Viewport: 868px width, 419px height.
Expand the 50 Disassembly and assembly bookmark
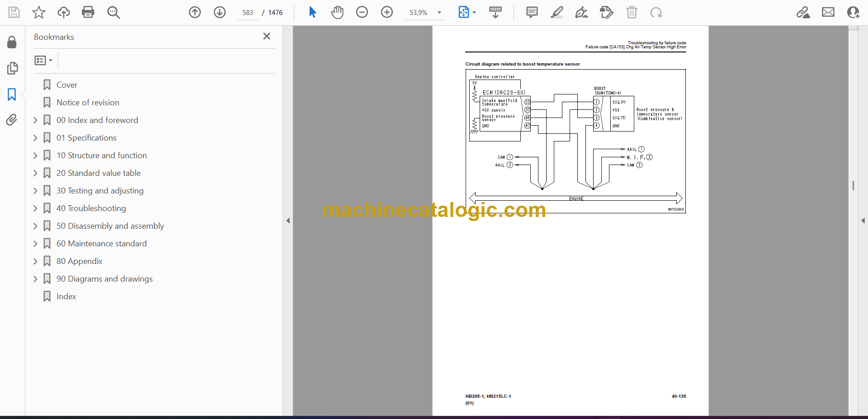(35, 226)
